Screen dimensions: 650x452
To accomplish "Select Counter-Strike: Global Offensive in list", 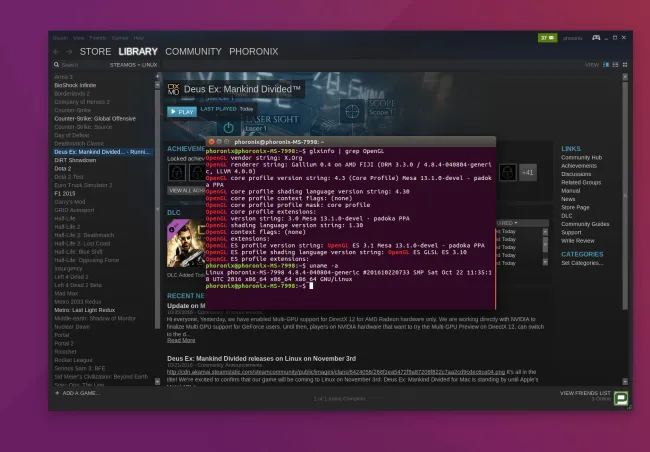I will point(95,119).
